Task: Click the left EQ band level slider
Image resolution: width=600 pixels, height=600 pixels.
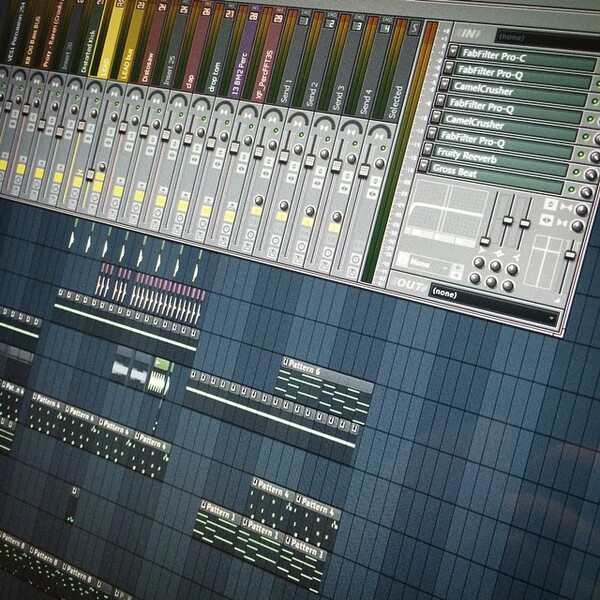Action: pos(485,241)
